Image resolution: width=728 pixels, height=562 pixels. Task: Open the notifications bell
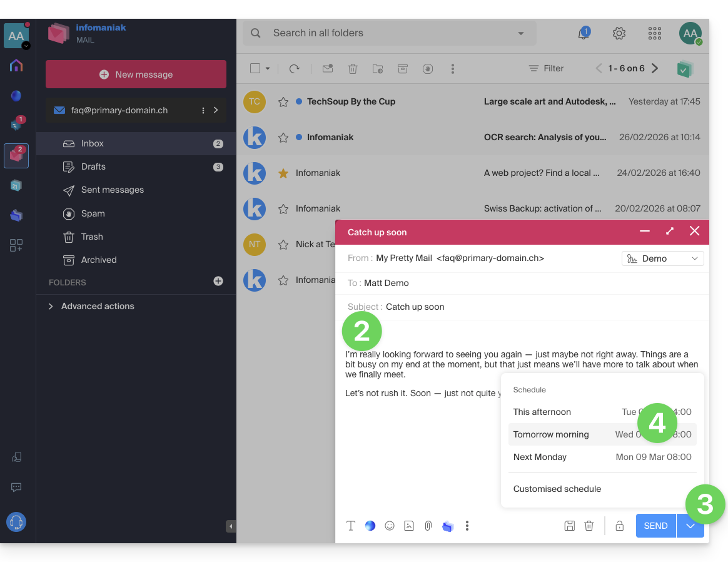(x=583, y=34)
